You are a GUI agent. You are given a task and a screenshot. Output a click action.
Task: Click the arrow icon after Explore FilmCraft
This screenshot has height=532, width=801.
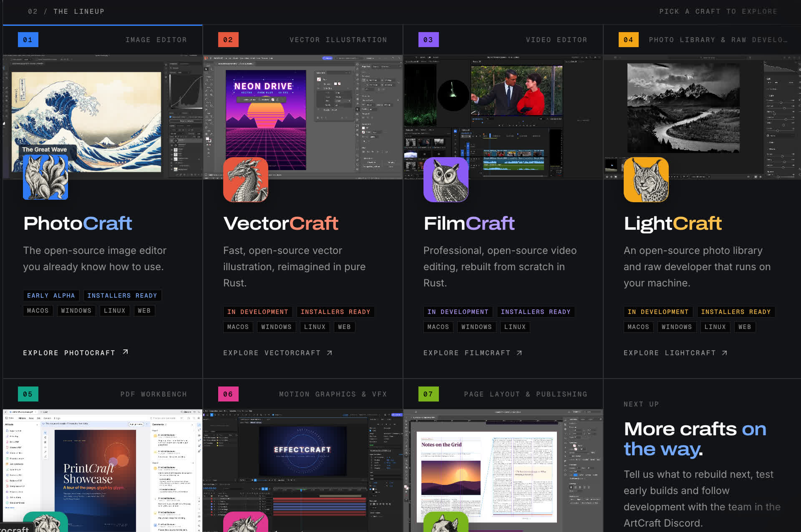coord(519,353)
